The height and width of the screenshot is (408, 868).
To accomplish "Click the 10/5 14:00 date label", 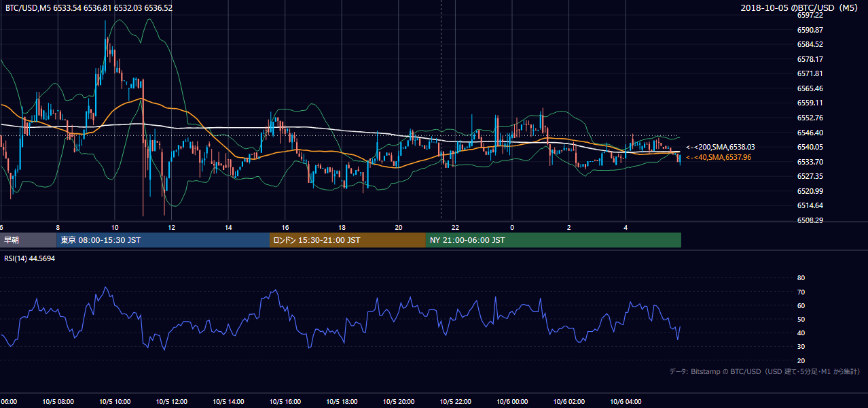I will click(228, 402).
